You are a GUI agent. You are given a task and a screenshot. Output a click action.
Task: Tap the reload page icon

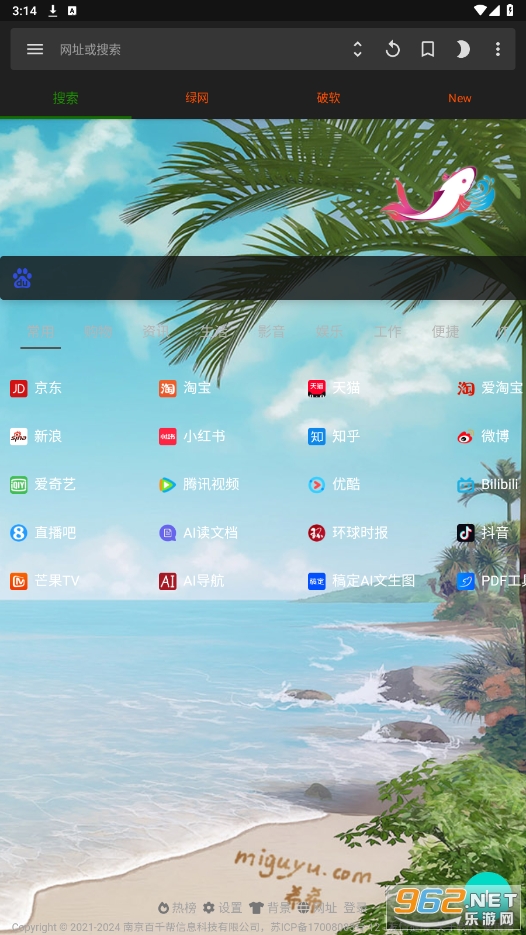(392, 49)
